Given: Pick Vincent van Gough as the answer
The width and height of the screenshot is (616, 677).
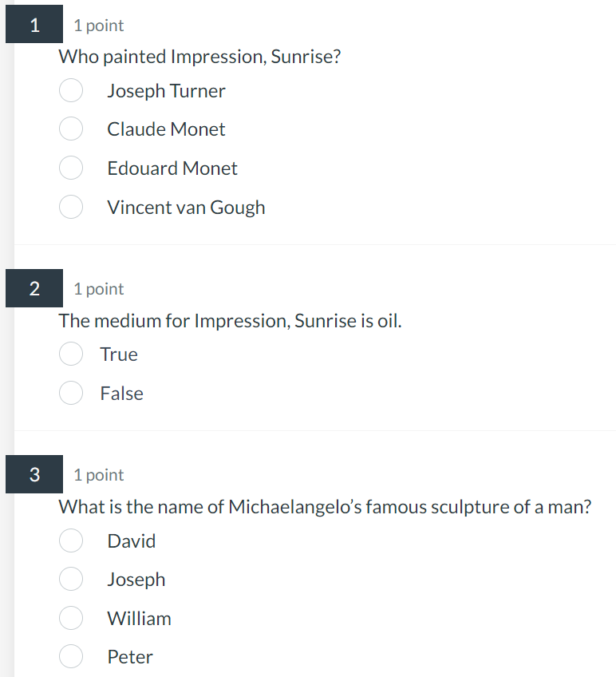Looking at the screenshot, I should click(x=71, y=207).
